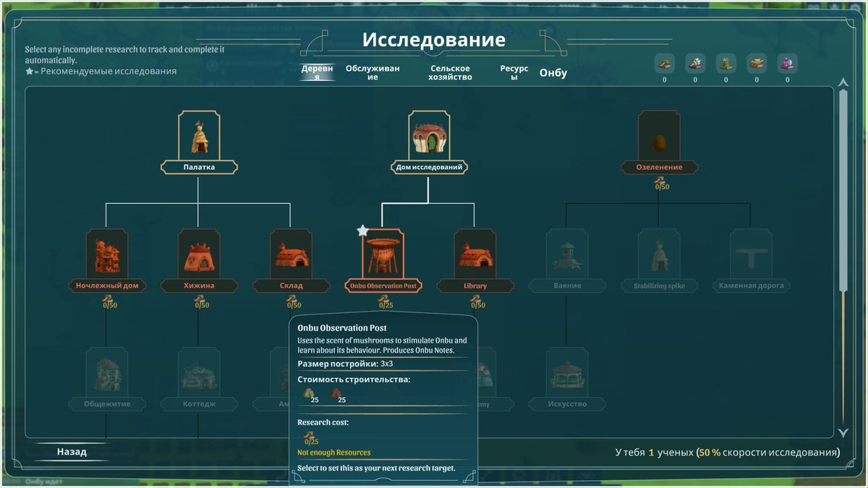Click the purple crystal resource icon
The width and height of the screenshot is (868, 488).
click(787, 64)
